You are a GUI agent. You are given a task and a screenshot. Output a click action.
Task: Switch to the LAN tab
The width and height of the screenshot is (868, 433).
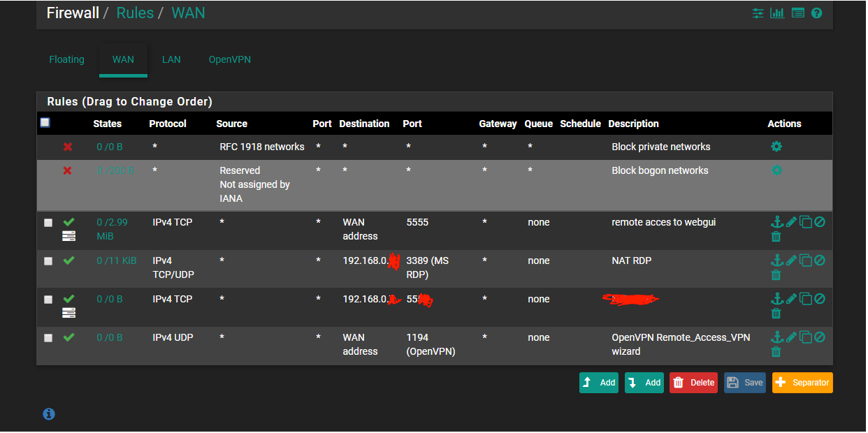171,59
